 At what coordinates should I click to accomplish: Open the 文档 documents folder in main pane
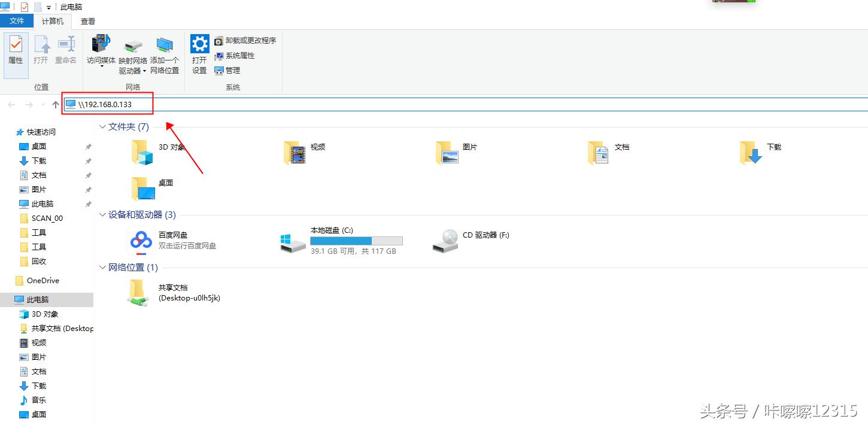599,153
